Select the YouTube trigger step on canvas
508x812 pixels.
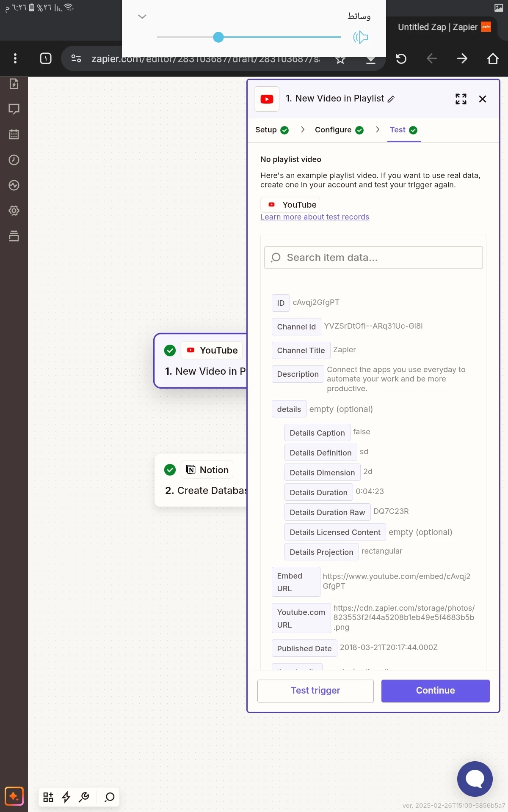[201, 361]
